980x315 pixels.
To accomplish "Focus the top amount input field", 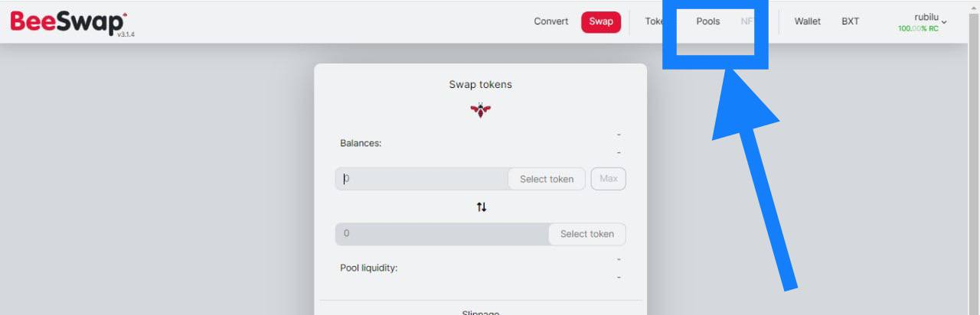I will click(422, 179).
